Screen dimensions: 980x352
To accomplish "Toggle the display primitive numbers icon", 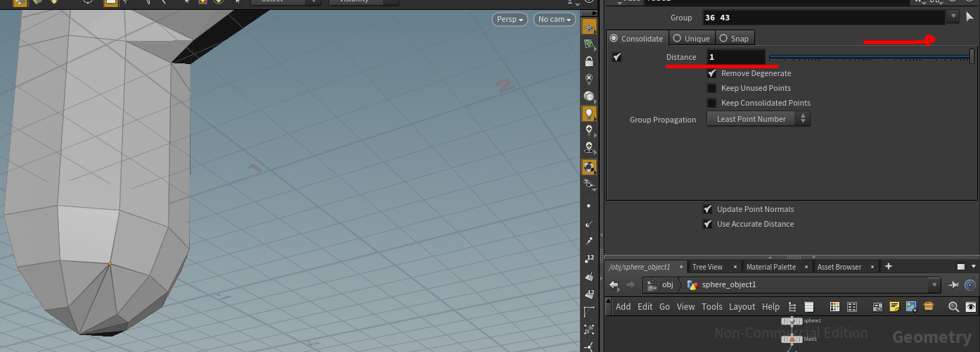I will pyautogui.click(x=589, y=294).
